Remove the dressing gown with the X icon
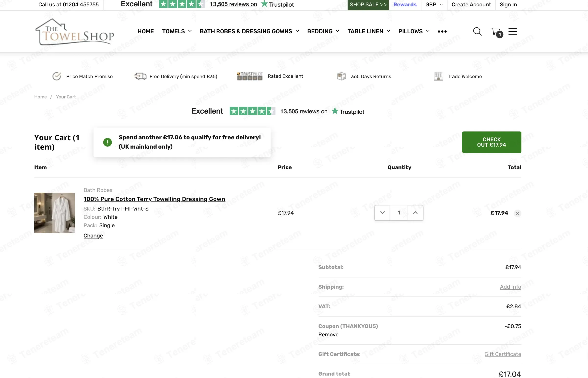Screen dimensions: 588x378 click(517, 213)
